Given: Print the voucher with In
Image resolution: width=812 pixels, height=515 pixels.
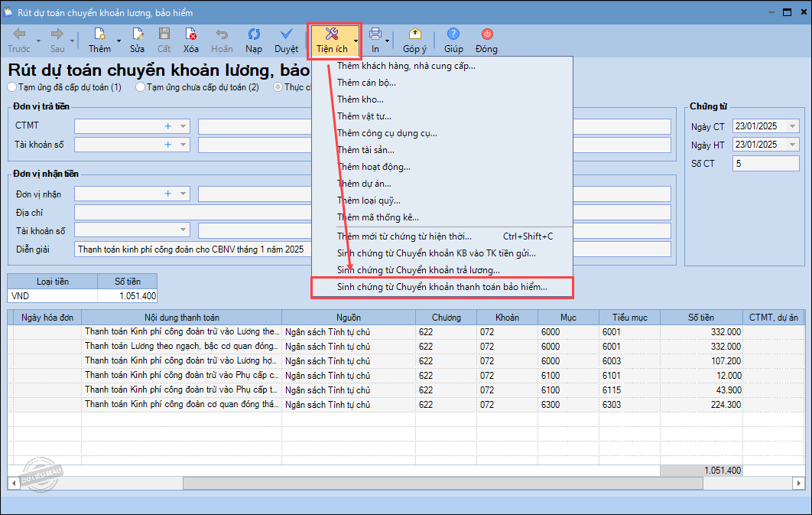Looking at the screenshot, I should coord(375,41).
